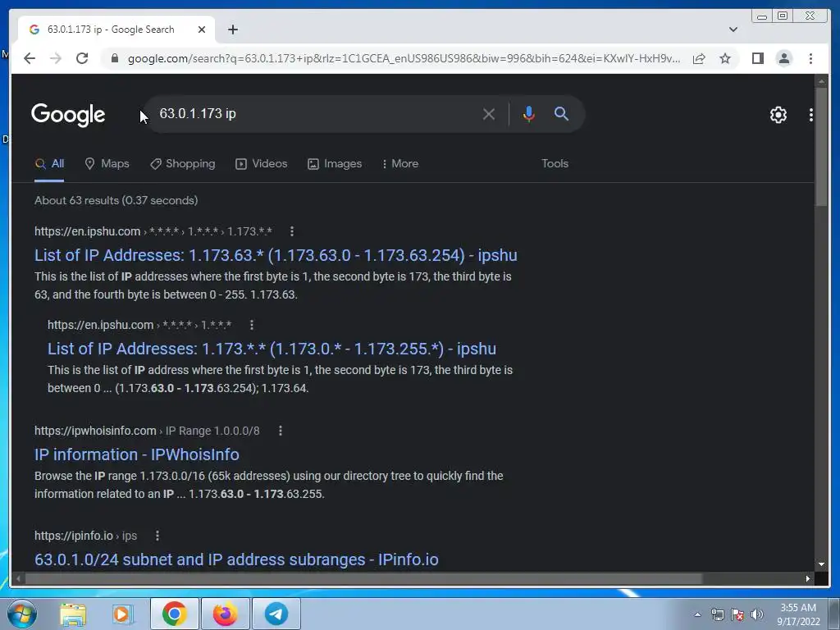Open options for ipinfo.io result
This screenshot has width=840, height=630.
click(157, 536)
